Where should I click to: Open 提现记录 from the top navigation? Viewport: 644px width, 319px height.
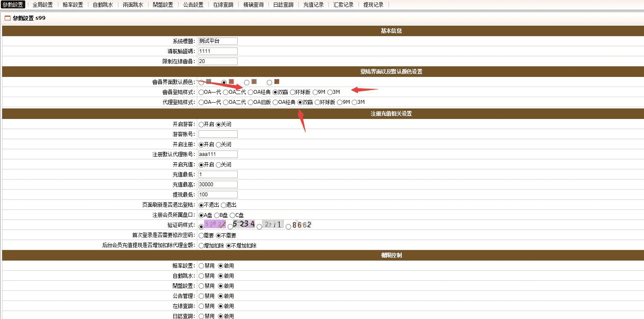373,5
